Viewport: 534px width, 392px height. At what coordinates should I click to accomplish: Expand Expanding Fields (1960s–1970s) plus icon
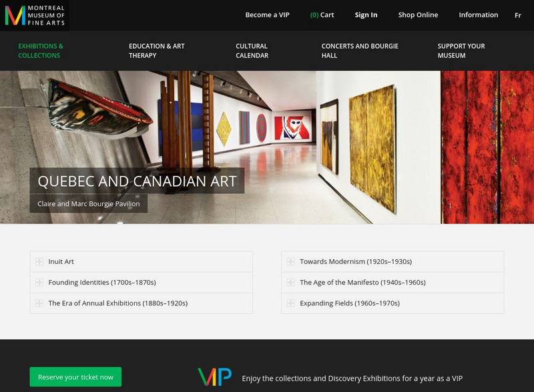point(290,303)
